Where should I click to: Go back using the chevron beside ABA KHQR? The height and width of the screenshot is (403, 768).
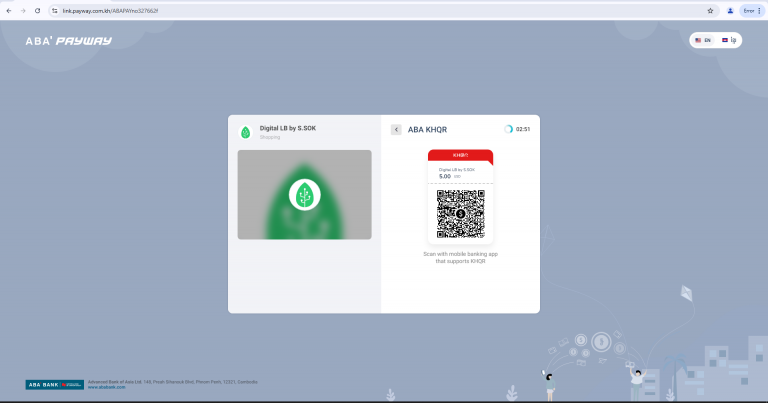click(396, 129)
